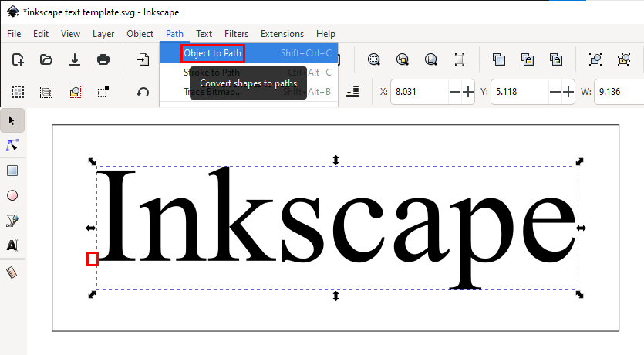Open the Layer menu

click(x=103, y=34)
